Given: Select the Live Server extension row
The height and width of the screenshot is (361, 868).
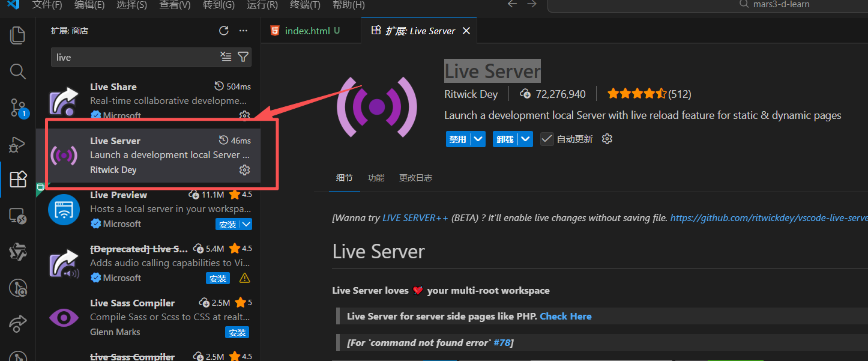Looking at the screenshot, I should (148, 156).
